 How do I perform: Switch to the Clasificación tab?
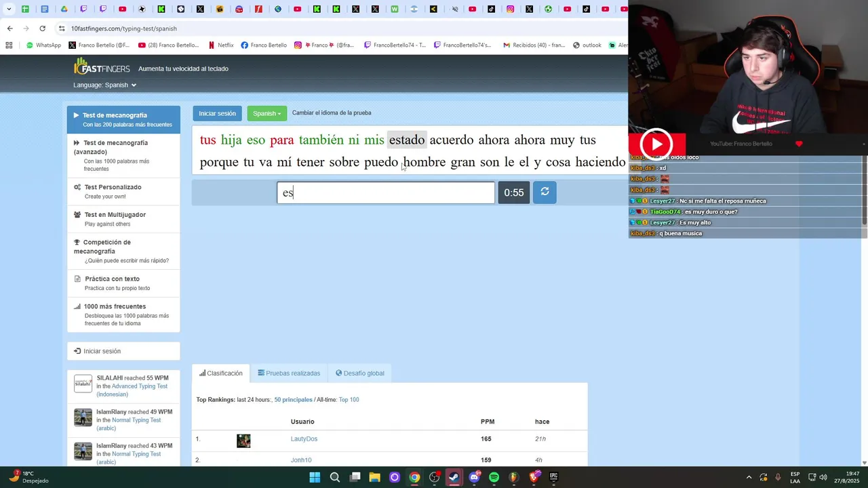tap(221, 373)
